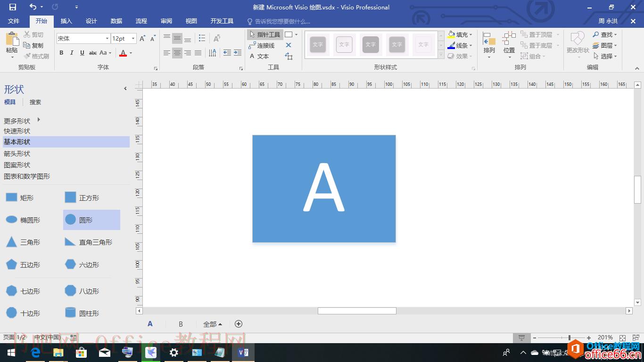Decrease paragraph indent

(x=227, y=53)
